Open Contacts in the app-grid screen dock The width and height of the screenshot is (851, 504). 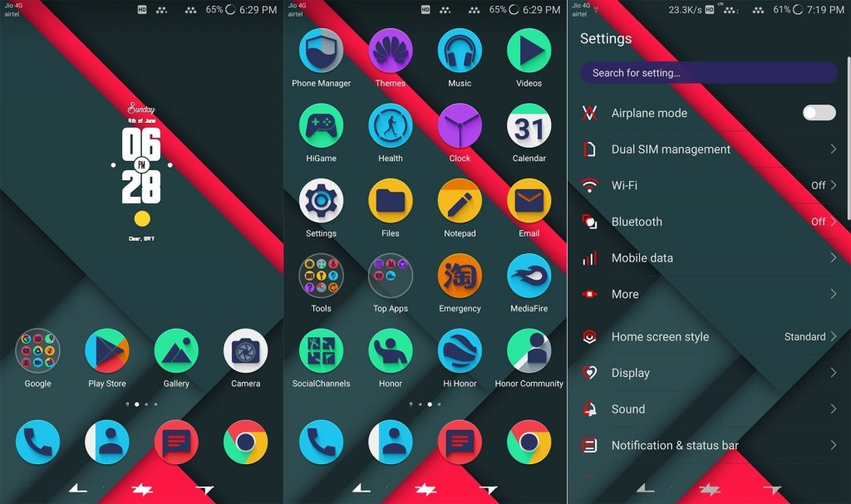[x=391, y=443]
